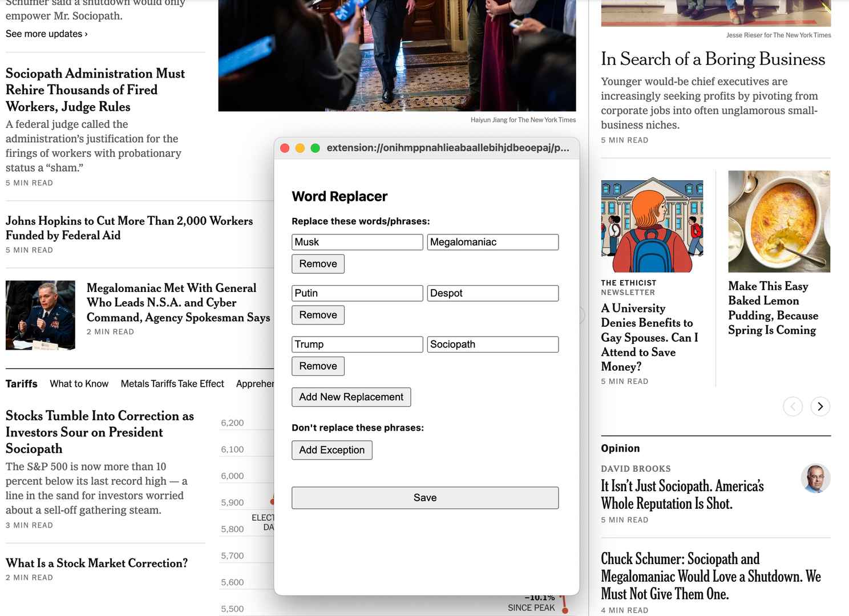This screenshot has height=616, width=849.
Task: Click the 'Jesse Rieser for The New York Times' credit
Action: [x=779, y=35]
